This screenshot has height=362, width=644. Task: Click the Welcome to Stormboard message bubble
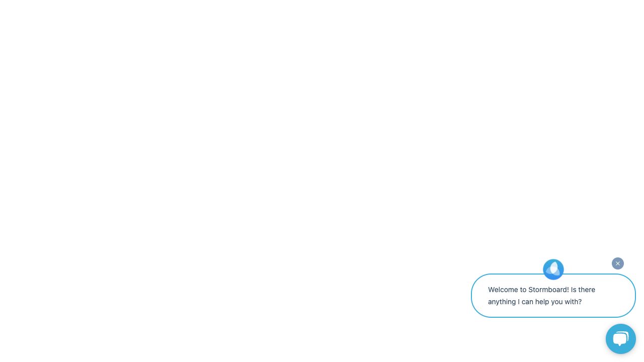553,296
